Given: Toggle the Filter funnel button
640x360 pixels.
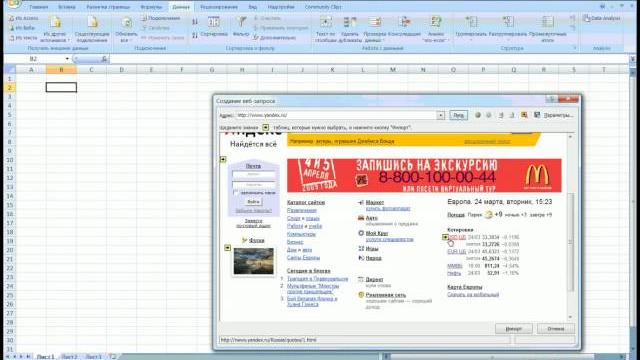Looking at the screenshot, I should (x=241, y=27).
